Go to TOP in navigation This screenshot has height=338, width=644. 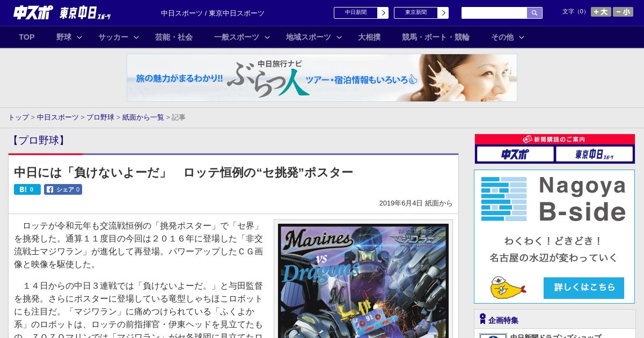click(x=27, y=37)
